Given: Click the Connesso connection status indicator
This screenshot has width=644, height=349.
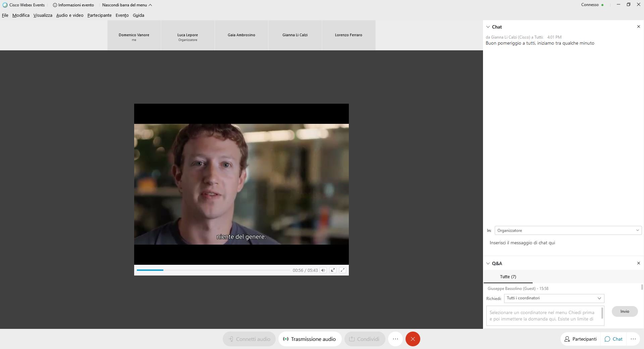Looking at the screenshot, I should (x=592, y=5).
